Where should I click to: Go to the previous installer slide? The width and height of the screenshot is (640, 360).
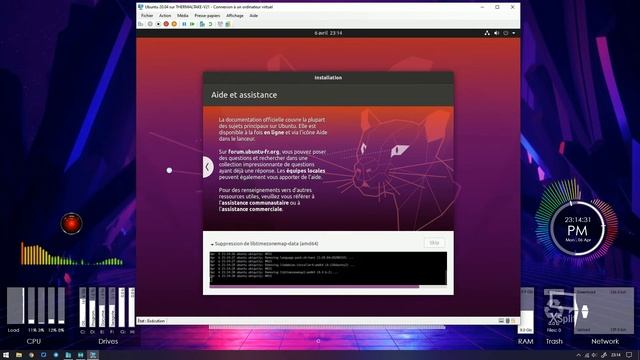(x=208, y=167)
